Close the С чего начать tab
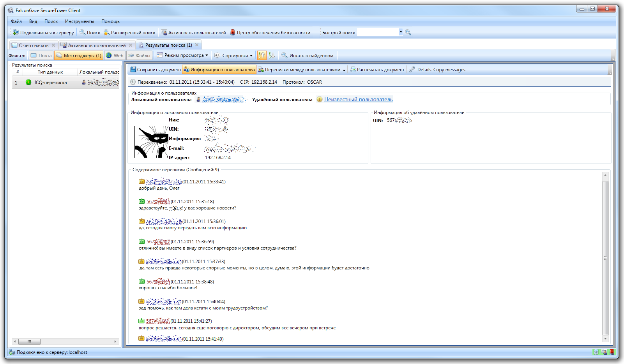Screen dimensions: 624x364 point(53,45)
